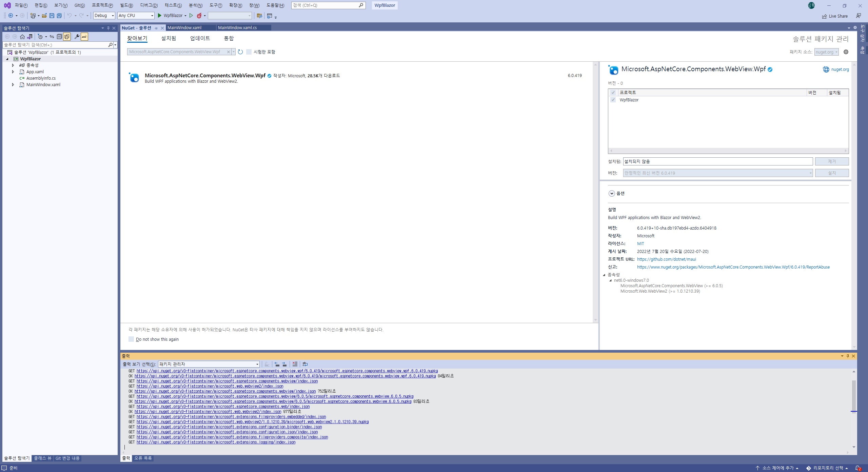The width and height of the screenshot is (868, 472).
Task: Toggle Preview Selected Items in Solution Explorer
Action: click(x=84, y=37)
